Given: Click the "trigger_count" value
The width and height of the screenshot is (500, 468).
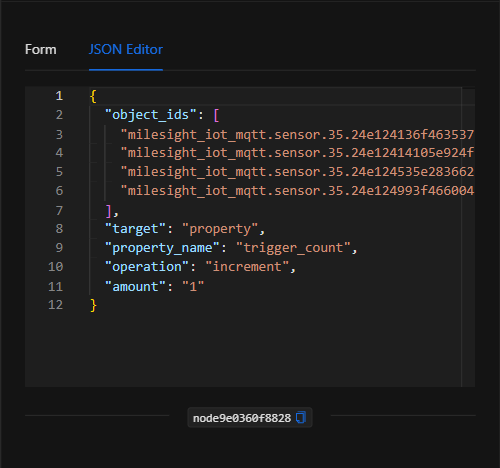Looking at the screenshot, I should [x=293, y=248].
